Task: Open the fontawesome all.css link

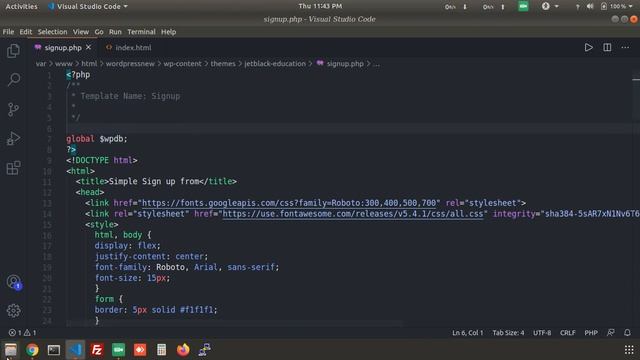Action: pos(353,214)
